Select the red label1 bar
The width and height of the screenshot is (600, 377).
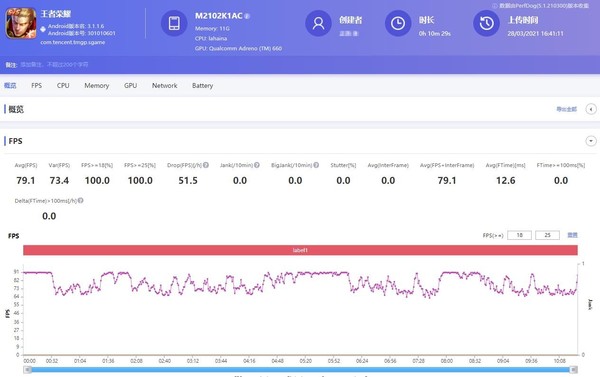pyautogui.click(x=300, y=250)
